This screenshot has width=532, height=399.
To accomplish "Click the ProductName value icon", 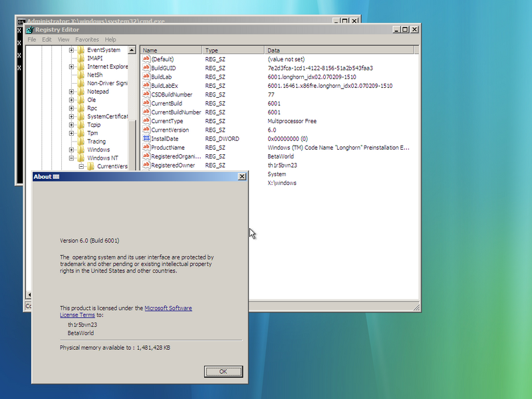I will 146,148.
